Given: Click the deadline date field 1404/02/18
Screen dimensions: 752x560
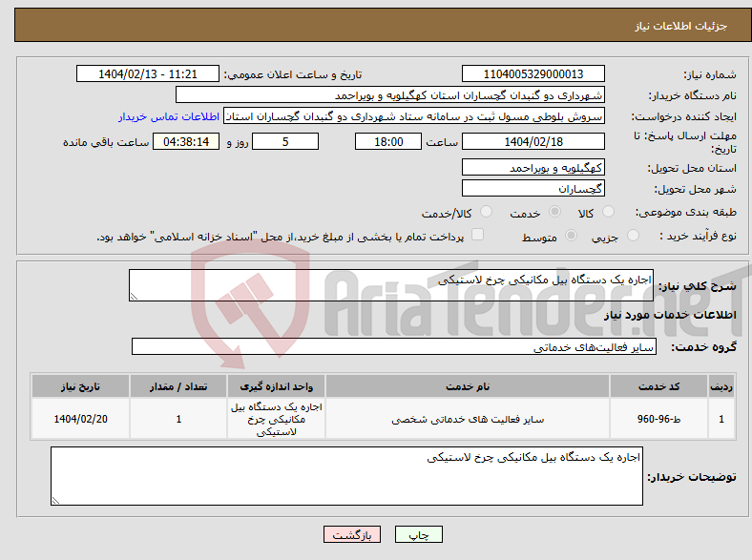Looking at the screenshot, I should [x=533, y=141].
